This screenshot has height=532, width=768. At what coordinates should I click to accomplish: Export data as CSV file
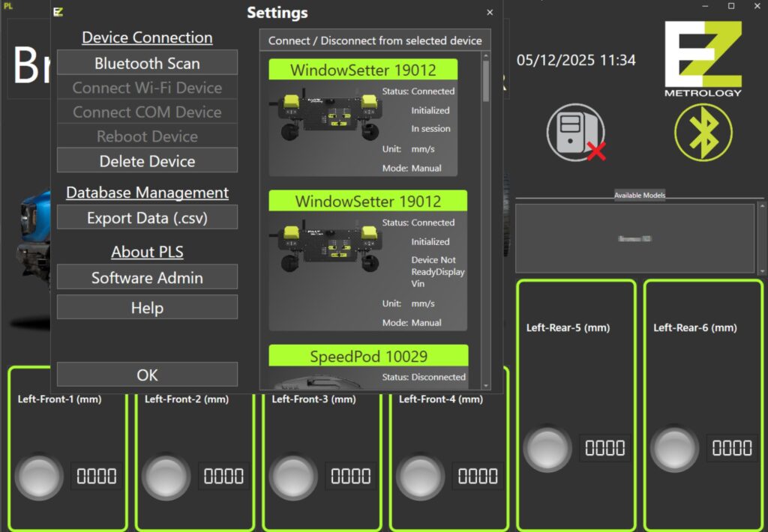(x=146, y=217)
